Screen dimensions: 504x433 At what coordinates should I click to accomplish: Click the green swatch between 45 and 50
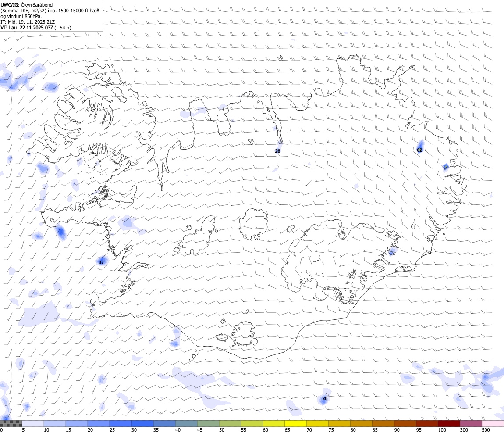(208, 423)
